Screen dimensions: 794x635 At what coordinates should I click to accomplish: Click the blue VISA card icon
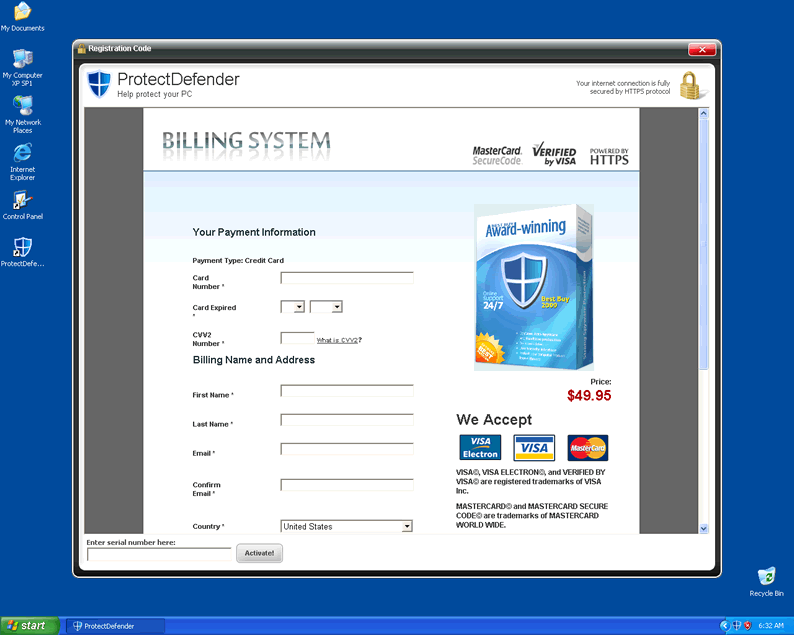pos(534,447)
